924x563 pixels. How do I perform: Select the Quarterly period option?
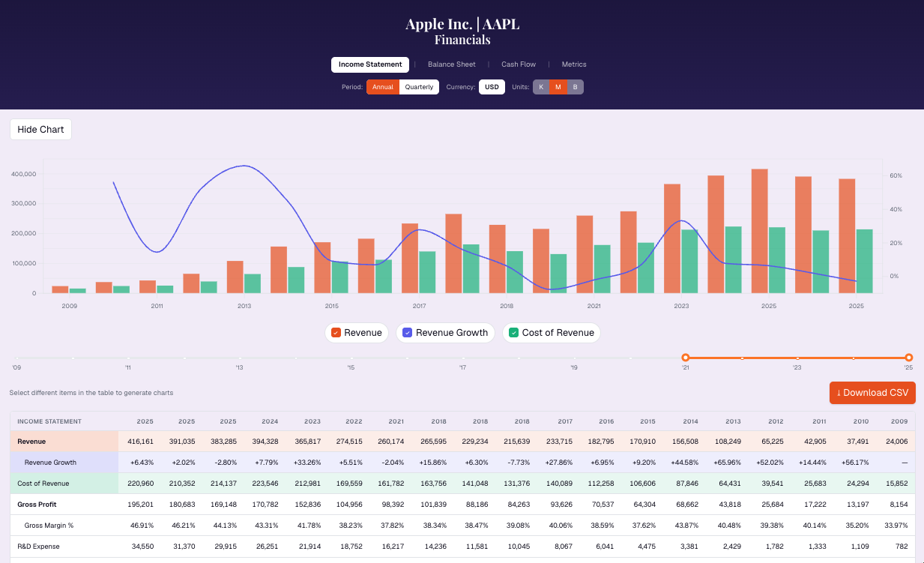coord(419,87)
